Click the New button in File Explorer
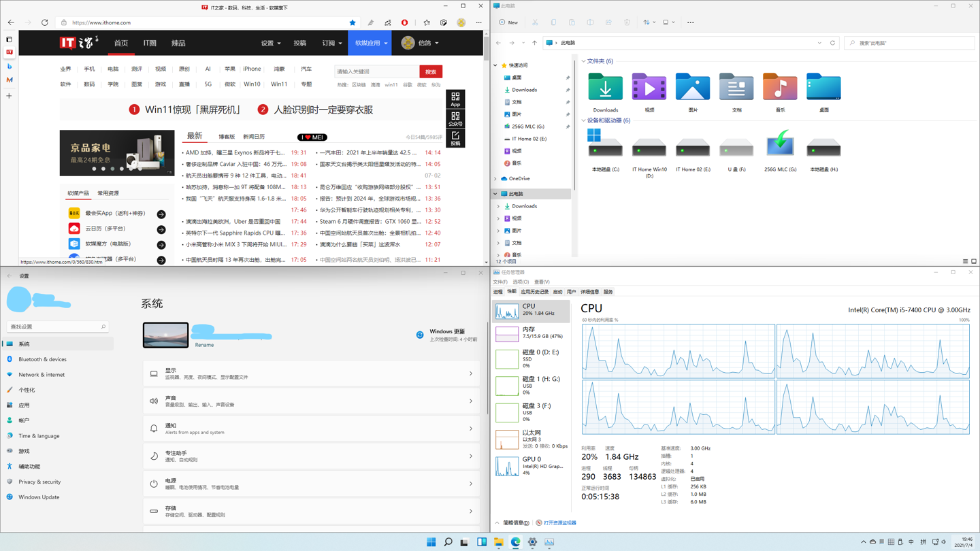The image size is (980, 551). 508,22
